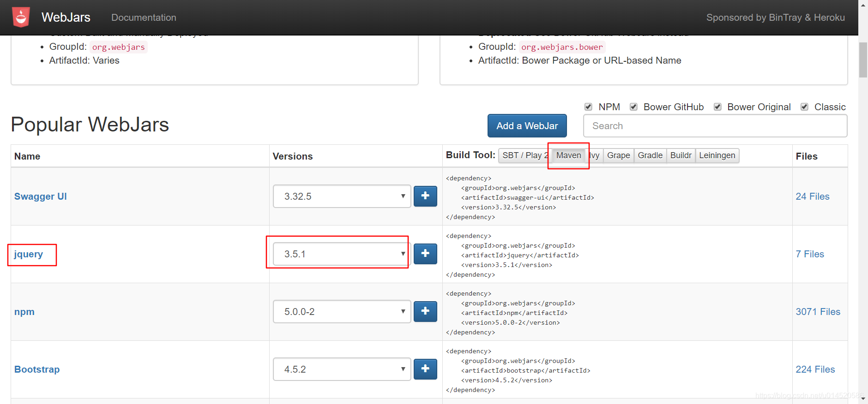Click the org.webjars GroupId code text

tap(118, 47)
